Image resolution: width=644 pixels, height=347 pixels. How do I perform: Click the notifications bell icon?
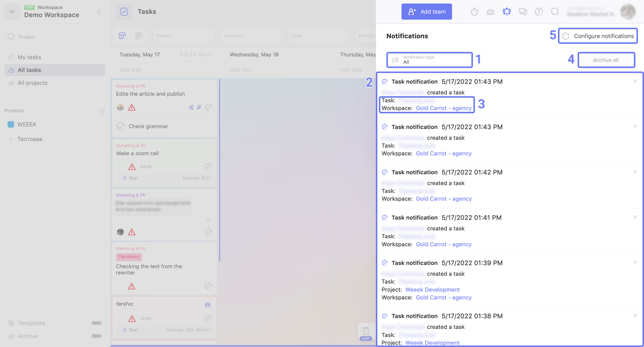[x=507, y=12]
